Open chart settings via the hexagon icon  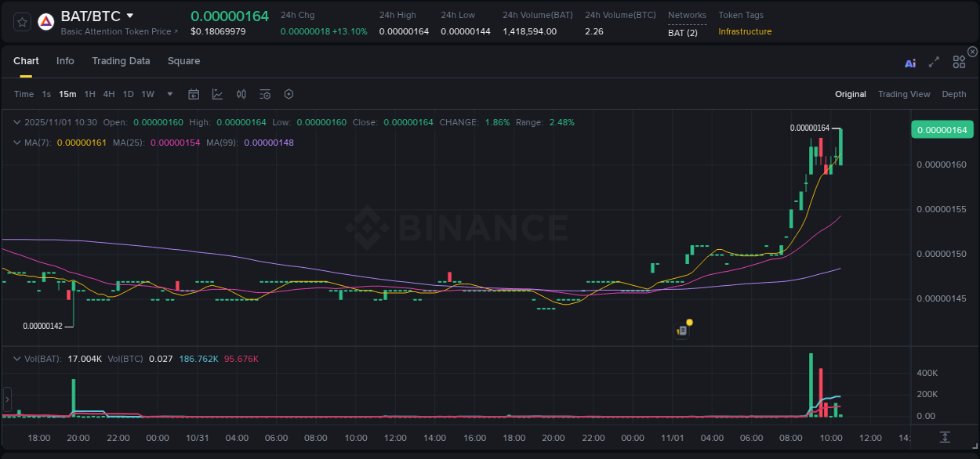[289, 94]
